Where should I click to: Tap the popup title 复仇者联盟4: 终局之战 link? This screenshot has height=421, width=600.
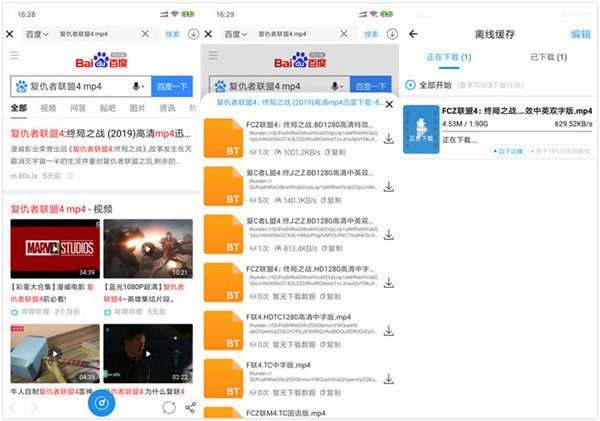point(300,103)
